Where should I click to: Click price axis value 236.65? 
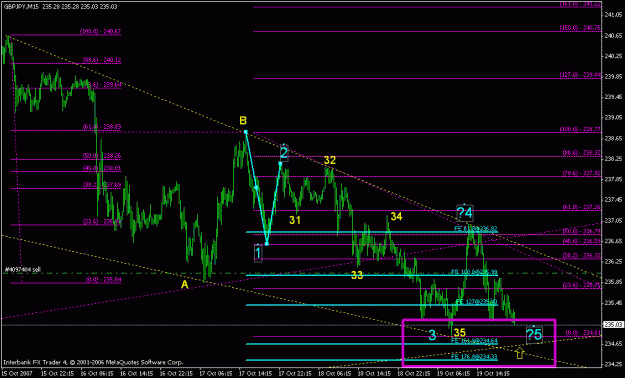click(x=612, y=241)
